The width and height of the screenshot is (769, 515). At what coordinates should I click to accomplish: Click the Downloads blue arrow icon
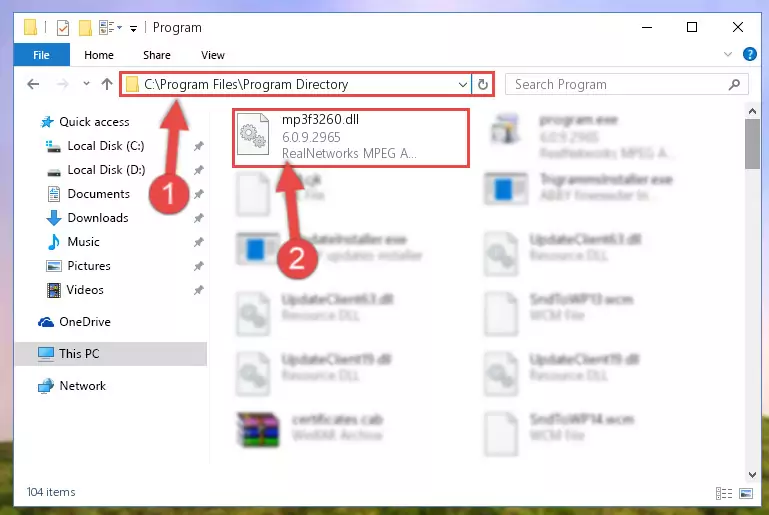[x=53, y=218]
